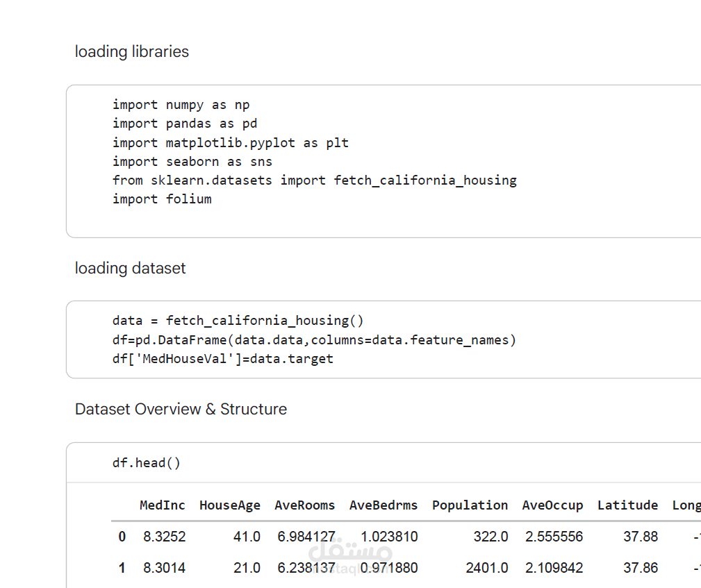Screen dimensions: 701x588
Task: Click the "import folium" code line
Action: click(x=162, y=199)
